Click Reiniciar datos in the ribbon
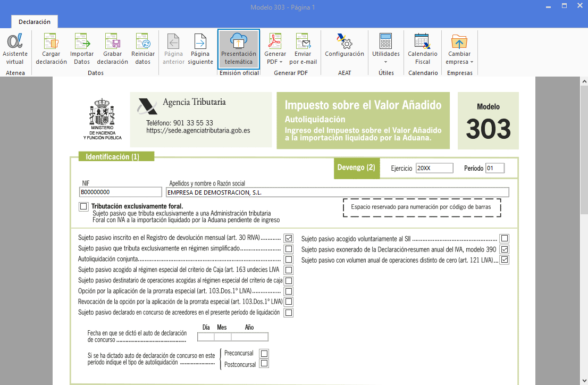Screen dimensions: 588x385 143,49
